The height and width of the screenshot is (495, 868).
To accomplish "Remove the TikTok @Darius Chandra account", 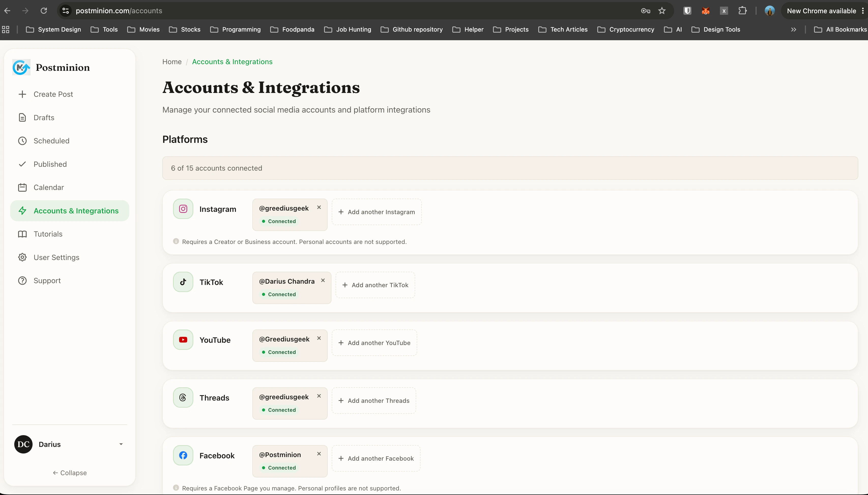I will (x=323, y=281).
